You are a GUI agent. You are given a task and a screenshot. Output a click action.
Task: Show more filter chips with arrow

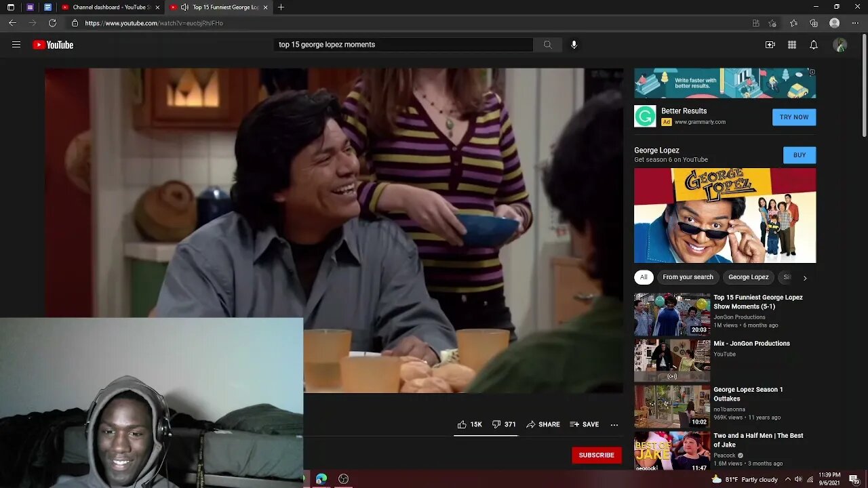(805, 278)
